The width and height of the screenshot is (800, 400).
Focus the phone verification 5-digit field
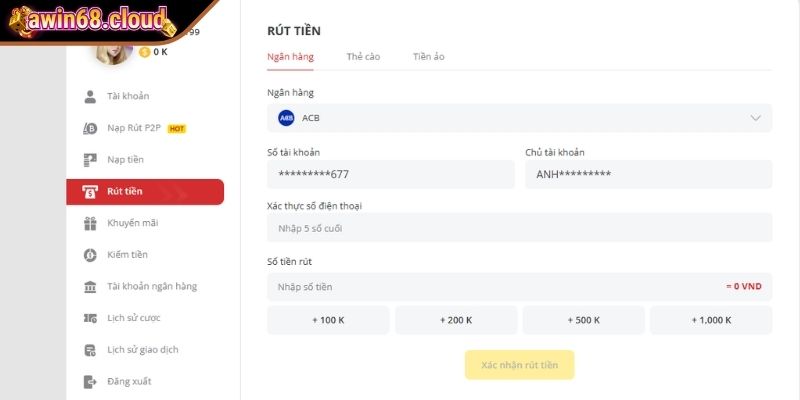point(519,228)
